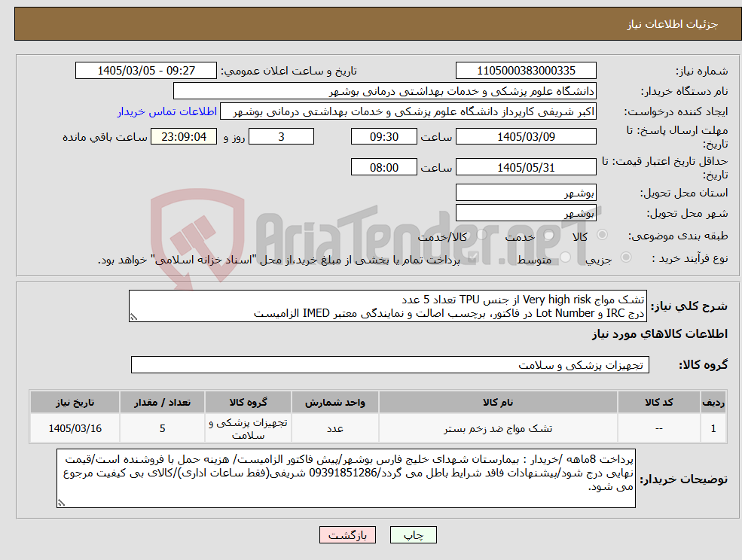Click the response deadline time 09:30
742x560 pixels.
pos(383,137)
